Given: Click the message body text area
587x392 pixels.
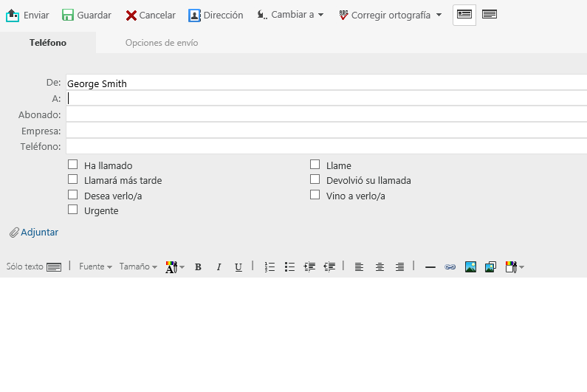Looking at the screenshot, I should click(294, 334).
